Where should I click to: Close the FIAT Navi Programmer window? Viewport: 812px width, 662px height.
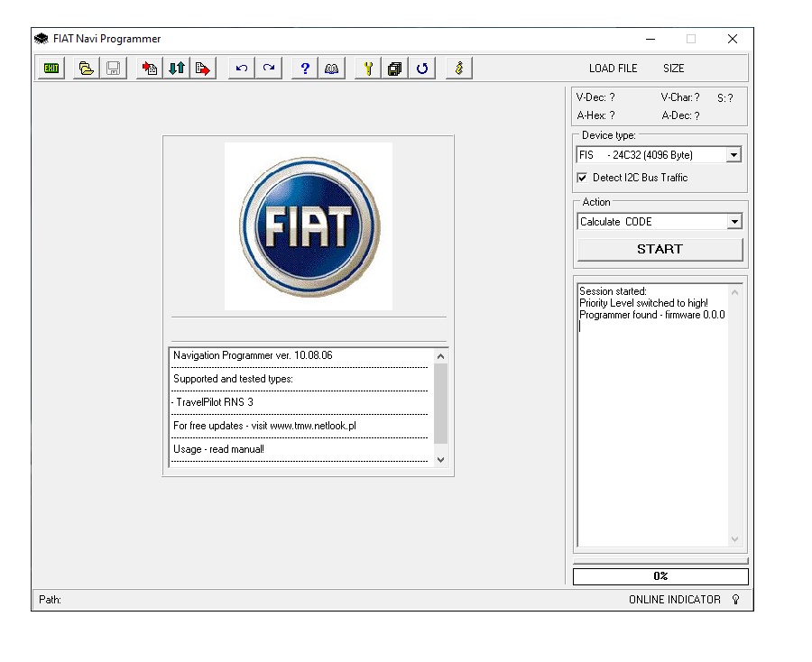(x=733, y=39)
